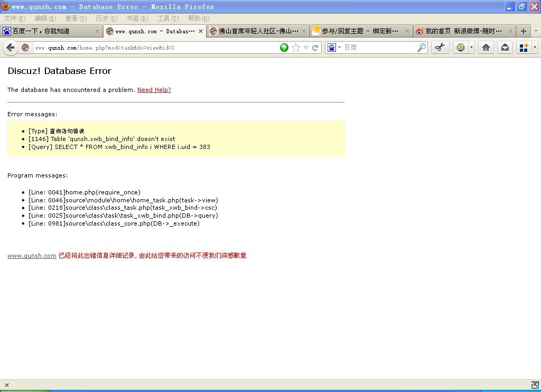Click the browser back arrow button

tap(10, 48)
